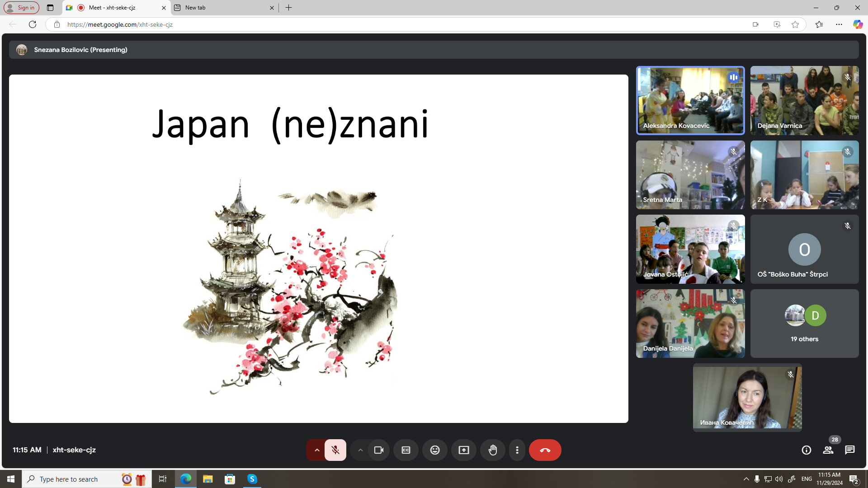
Task: Open camera permission icon in address bar
Action: [x=755, y=24]
